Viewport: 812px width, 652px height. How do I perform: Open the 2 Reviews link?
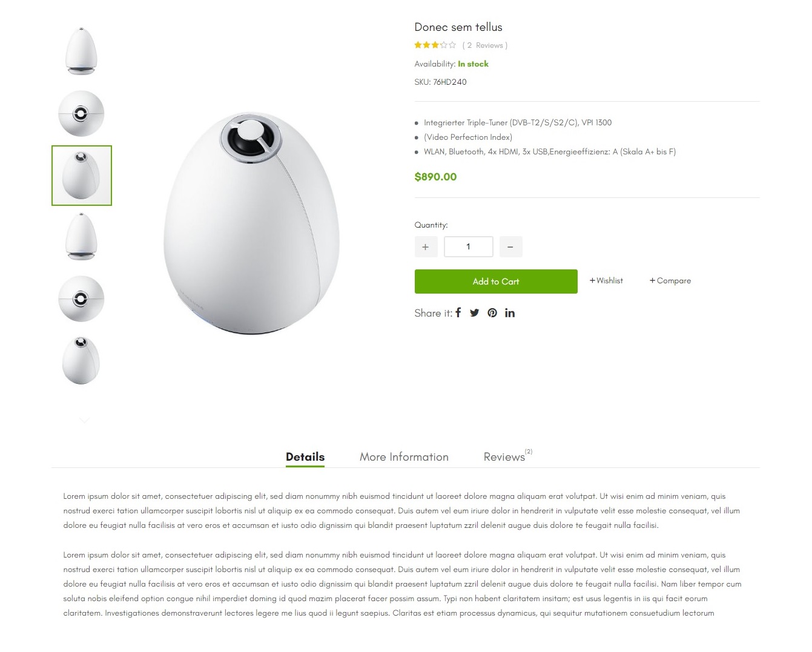[x=485, y=45]
